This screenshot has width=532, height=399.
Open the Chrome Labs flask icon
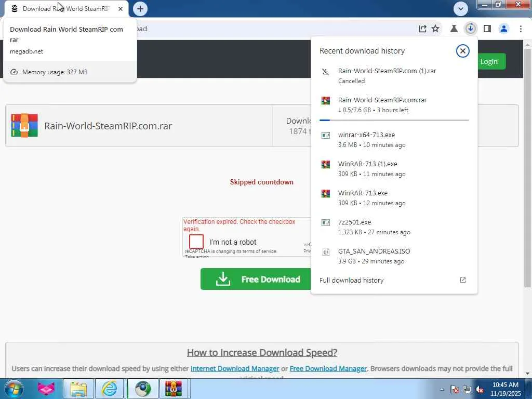454,29
